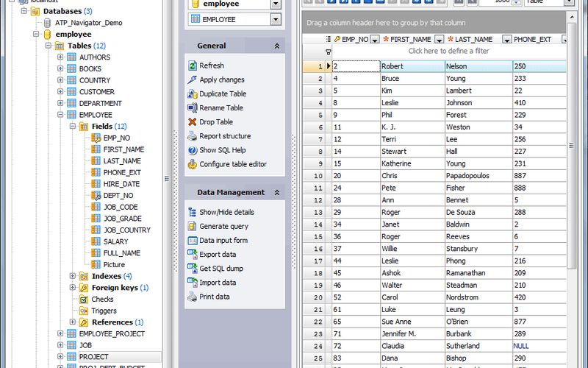Viewport: 588px width, 368px height.
Task: Click the Export data link
Action: (x=218, y=255)
